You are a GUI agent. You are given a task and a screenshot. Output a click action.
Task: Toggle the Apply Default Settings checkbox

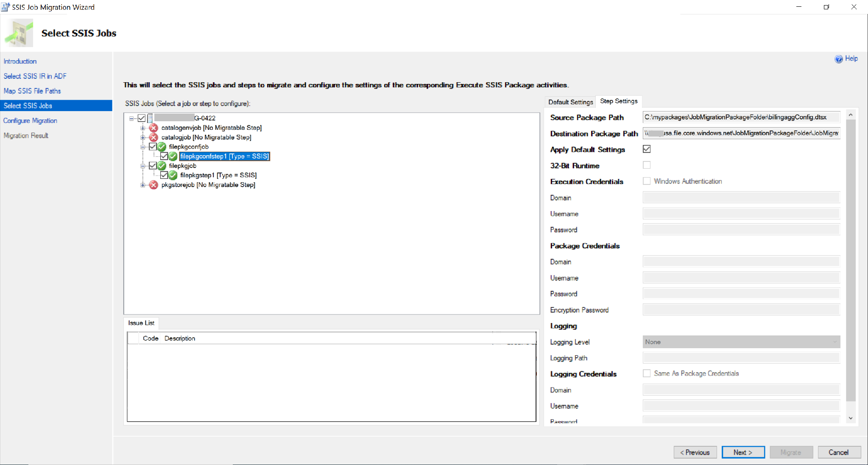point(646,149)
